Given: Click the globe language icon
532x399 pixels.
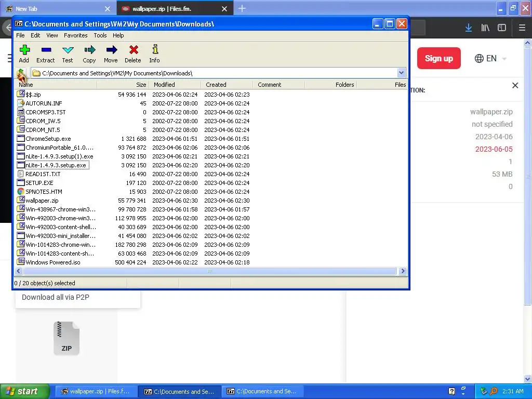Looking at the screenshot, I should coord(479,58).
